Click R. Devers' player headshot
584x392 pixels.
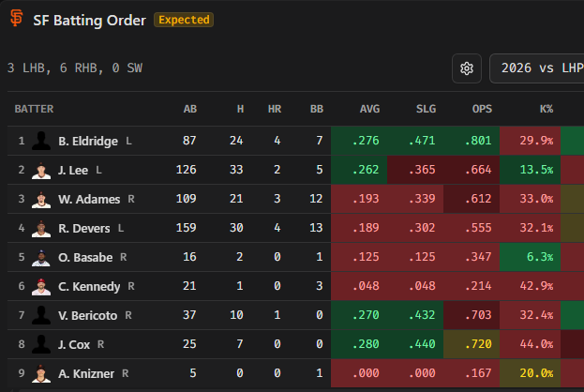click(x=41, y=228)
